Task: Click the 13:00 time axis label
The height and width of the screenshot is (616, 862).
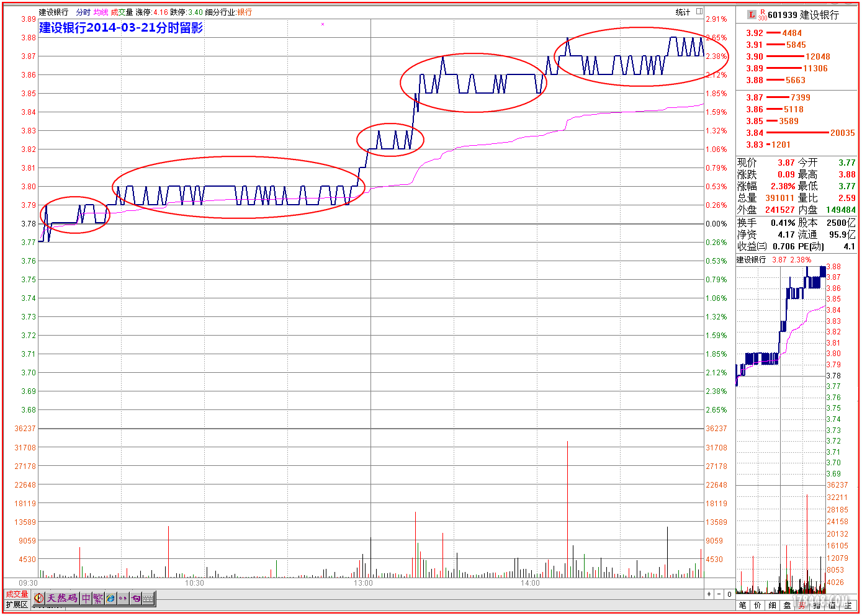Action: [363, 583]
